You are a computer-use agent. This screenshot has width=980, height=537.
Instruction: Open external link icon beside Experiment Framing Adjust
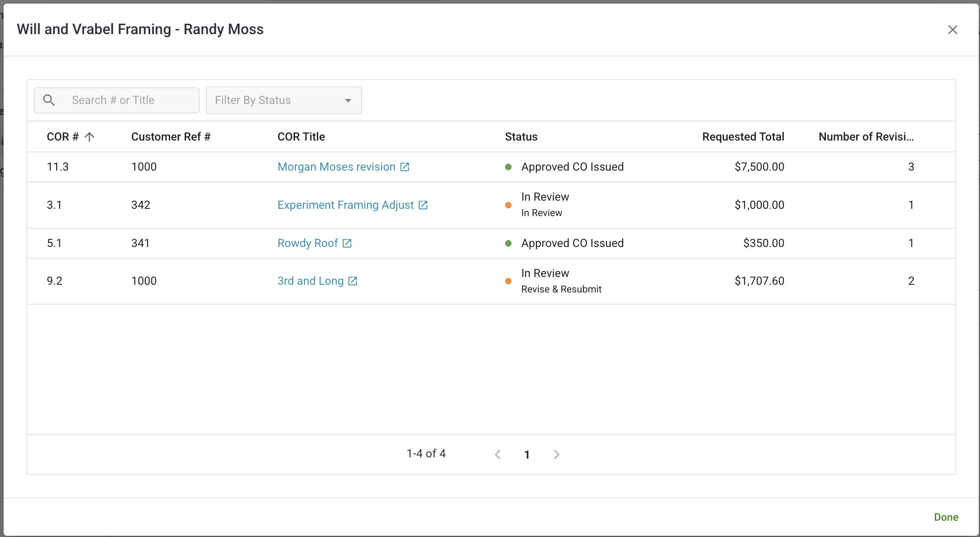(x=423, y=205)
